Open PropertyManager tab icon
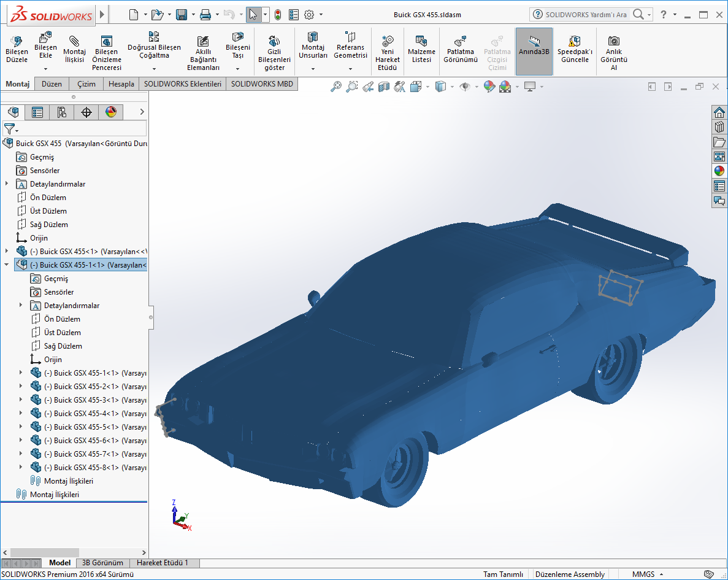 (x=37, y=112)
